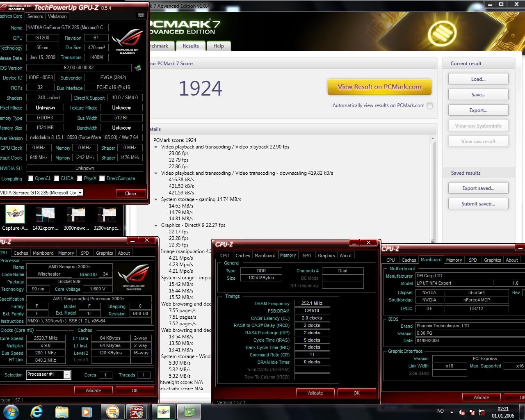Click the Core Speed 2520.7 MHz field
The width and height of the screenshot is (525, 420).
[45, 338]
